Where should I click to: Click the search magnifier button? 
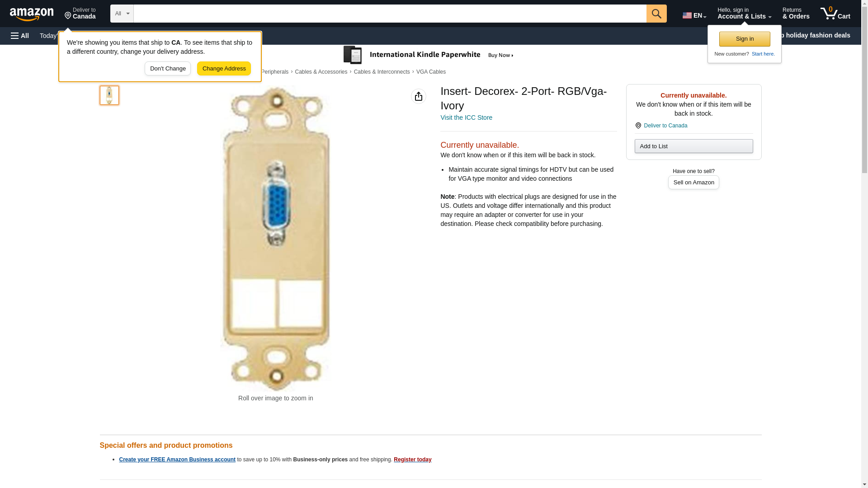pos(656,14)
